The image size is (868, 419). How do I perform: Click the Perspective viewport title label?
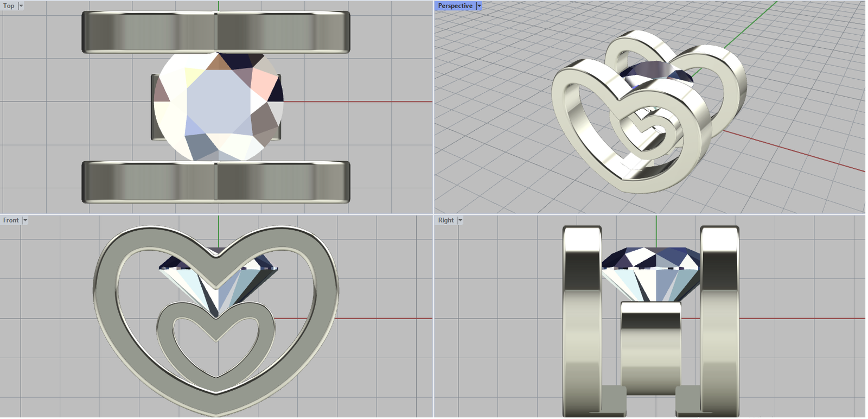tap(455, 6)
